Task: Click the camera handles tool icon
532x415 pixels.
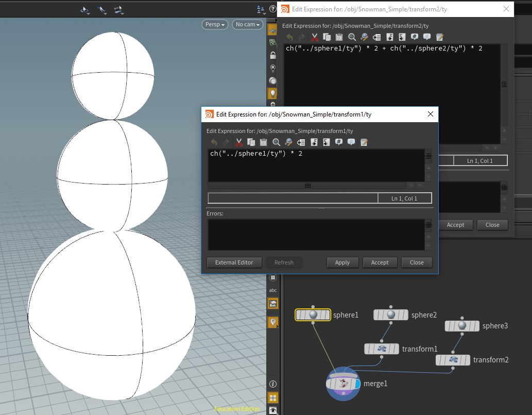Action: (x=117, y=9)
